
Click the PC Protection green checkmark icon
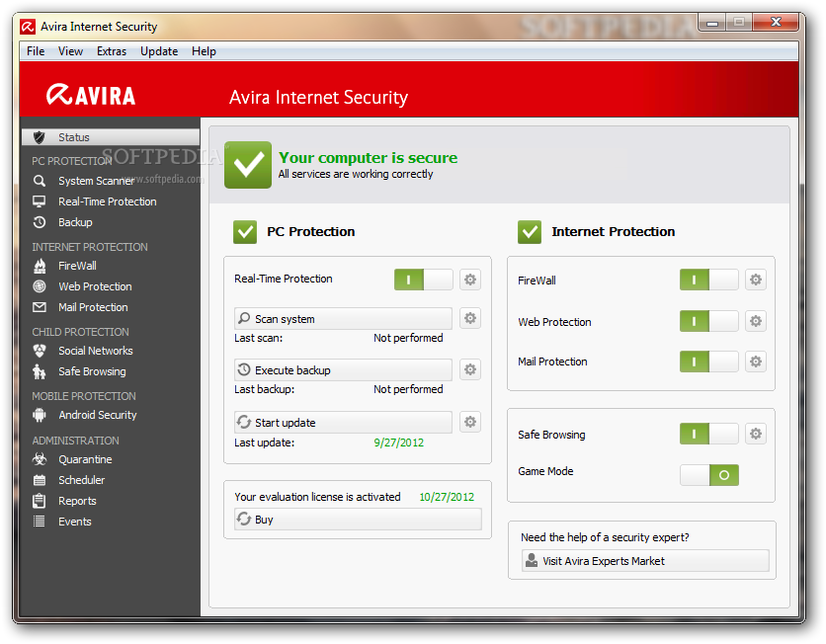pyautogui.click(x=245, y=232)
